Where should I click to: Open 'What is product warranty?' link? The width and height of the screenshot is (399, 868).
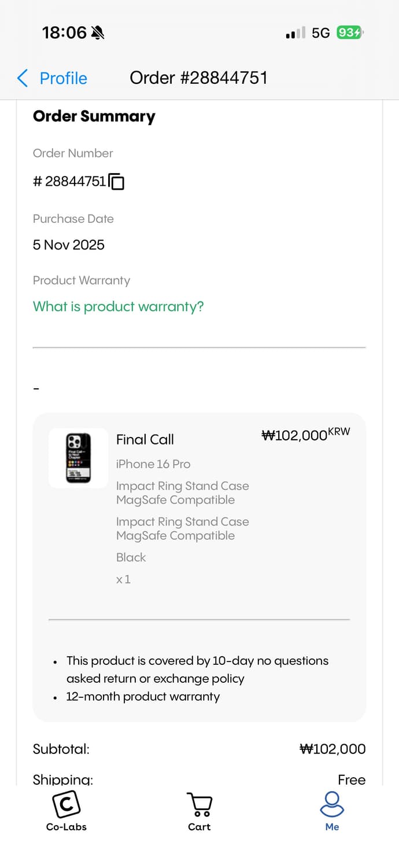tap(118, 307)
